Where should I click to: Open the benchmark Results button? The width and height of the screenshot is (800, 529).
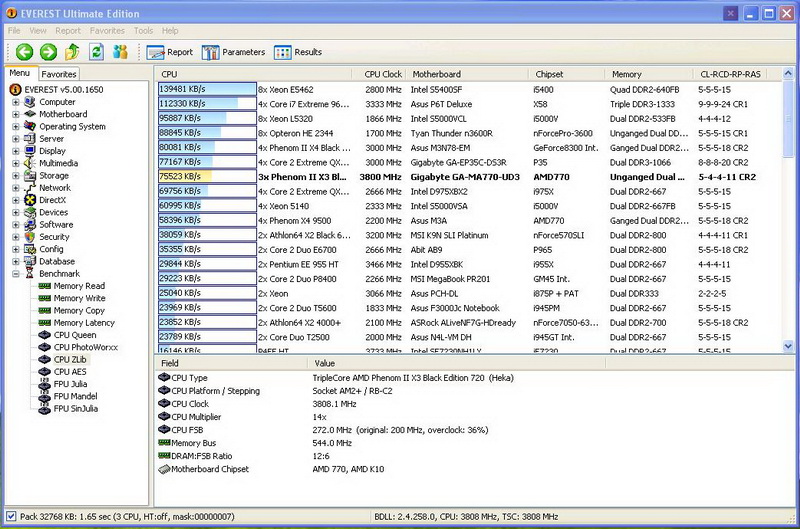point(298,52)
